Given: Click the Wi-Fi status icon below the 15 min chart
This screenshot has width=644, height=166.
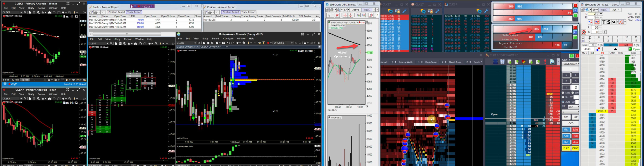Looking at the screenshot, I should tap(5, 84).
